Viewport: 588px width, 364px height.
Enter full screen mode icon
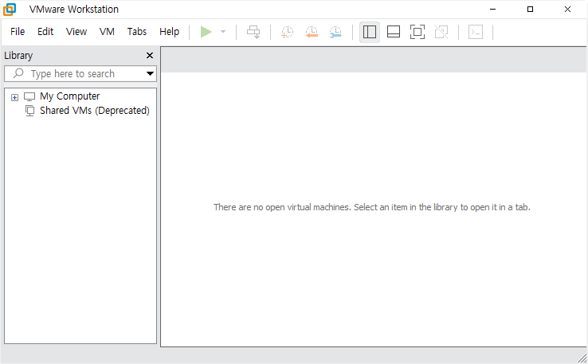click(x=417, y=32)
